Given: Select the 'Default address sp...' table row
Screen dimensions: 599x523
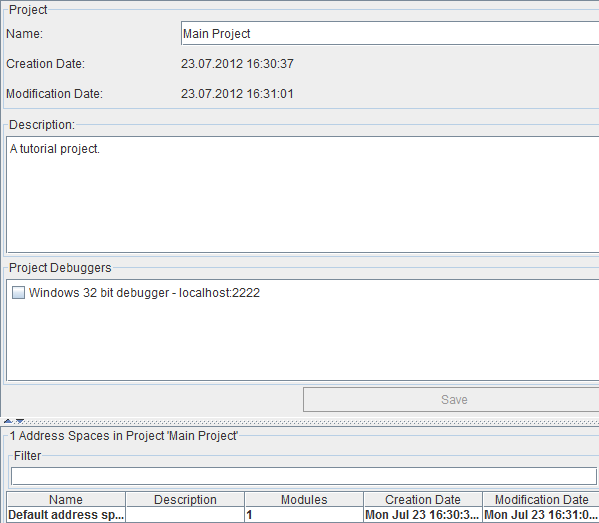Looking at the screenshot, I should [x=303, y=515].
